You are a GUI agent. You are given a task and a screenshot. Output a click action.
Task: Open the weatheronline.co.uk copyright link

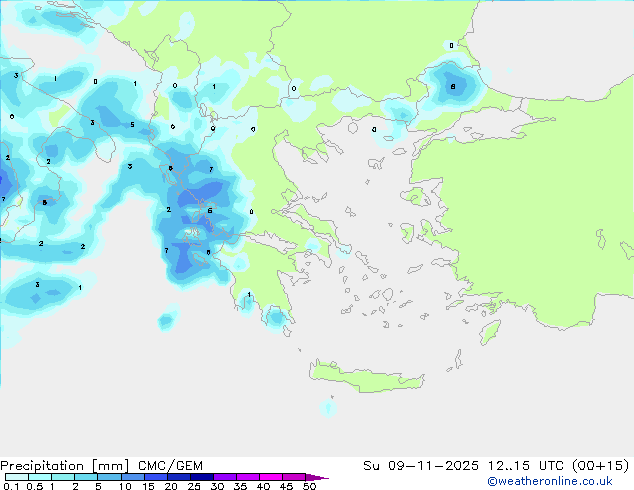(x=550, y=481)
